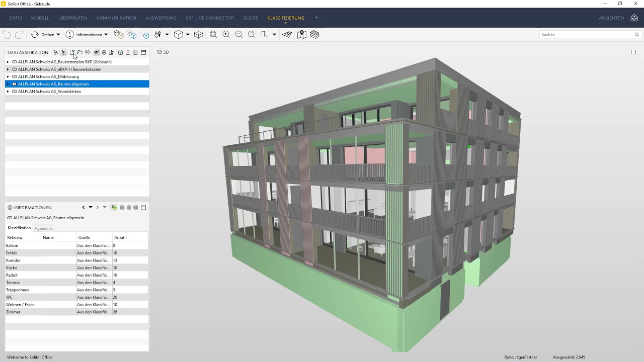Switch to the BCF LIVE CONNECTOR tab

coord(210,18)
